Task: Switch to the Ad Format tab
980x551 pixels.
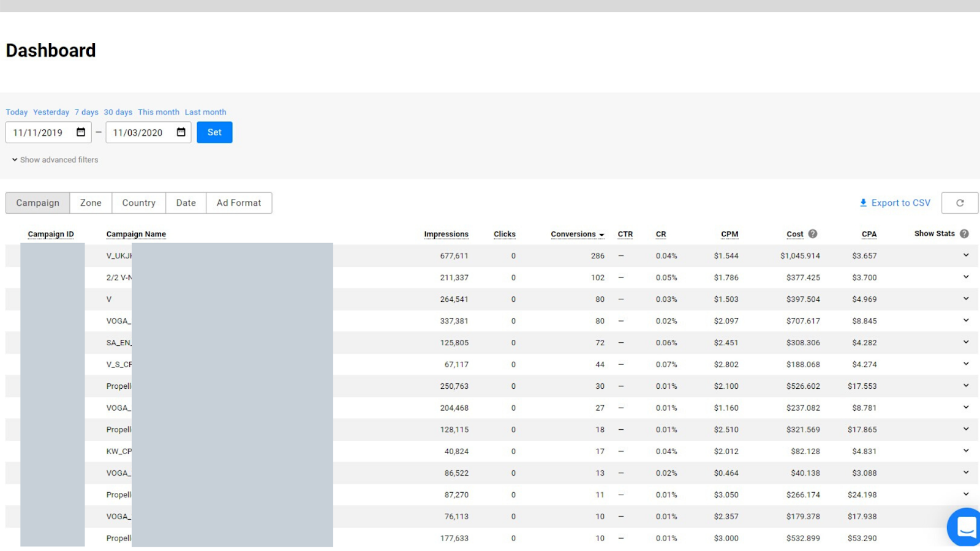Action: pos(239,203)
